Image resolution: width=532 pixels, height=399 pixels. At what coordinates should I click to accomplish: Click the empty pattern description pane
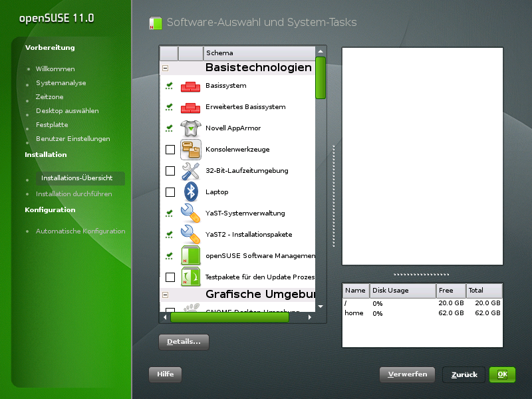pos(422,156)
